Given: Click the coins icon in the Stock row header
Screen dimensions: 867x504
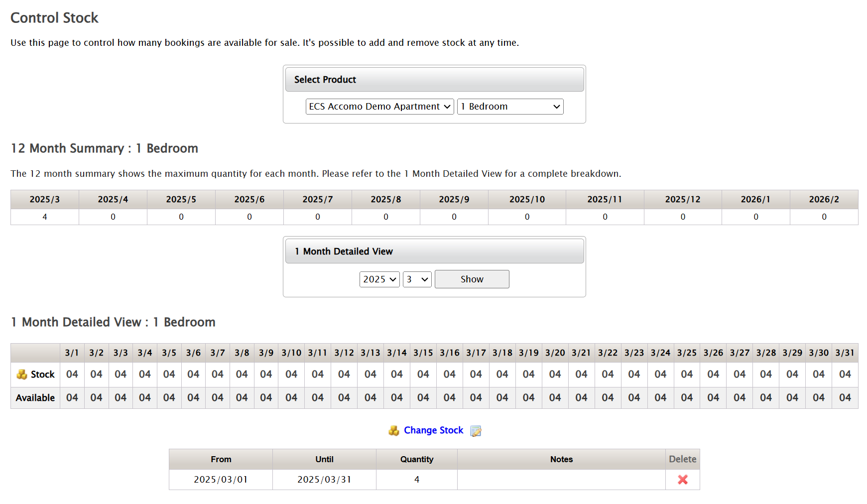Looking at the screenshot, I should click(22, 374).
